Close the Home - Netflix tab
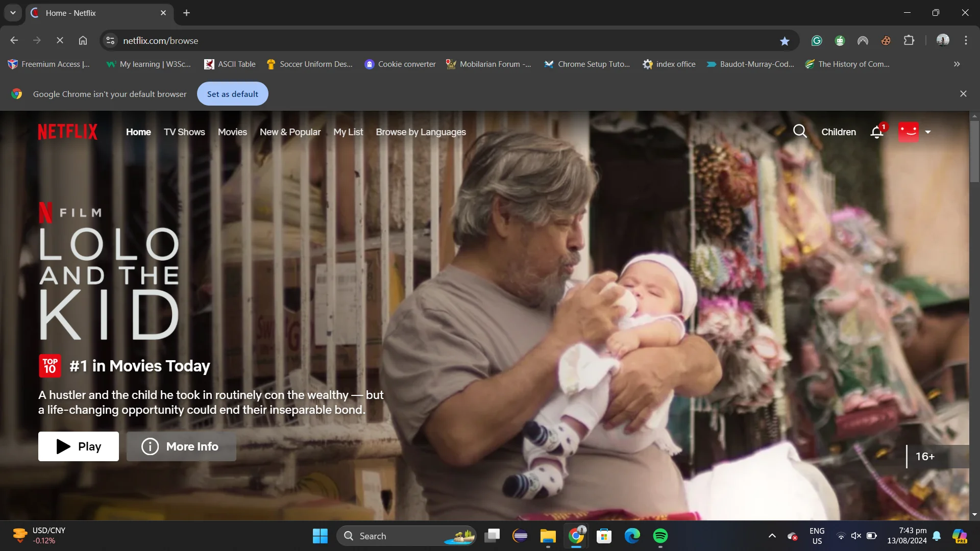The width and height of the screenshot is (980, 551). pyautogui.click(x=163, y=13)
